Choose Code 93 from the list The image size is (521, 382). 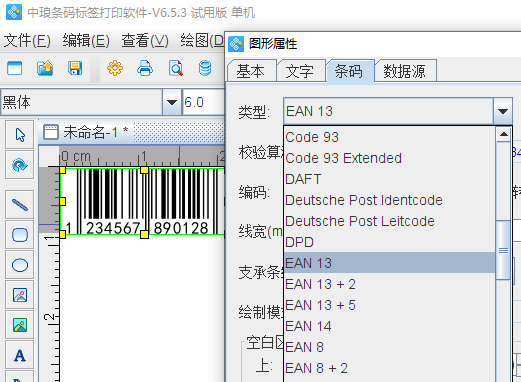[x=389, y=137]
